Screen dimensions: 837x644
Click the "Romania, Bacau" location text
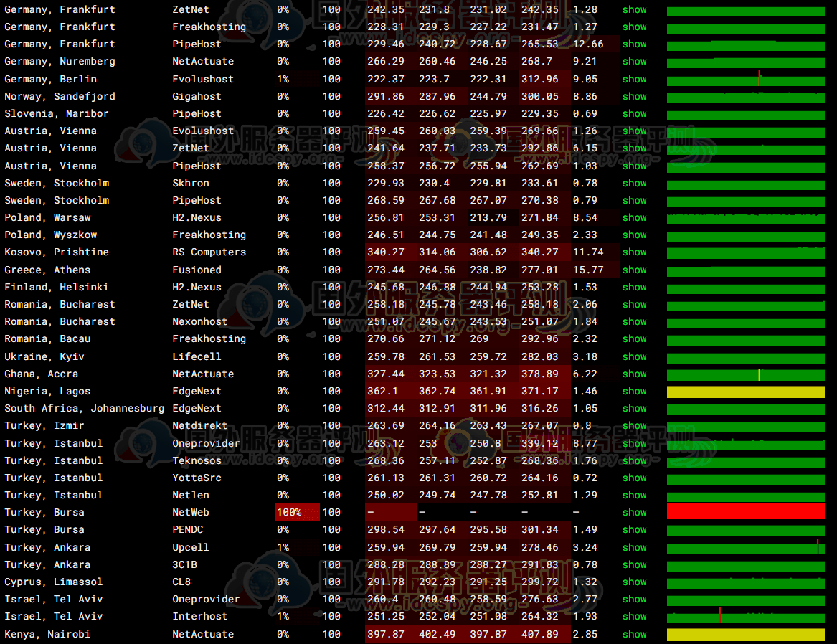(x=47, y=338)
